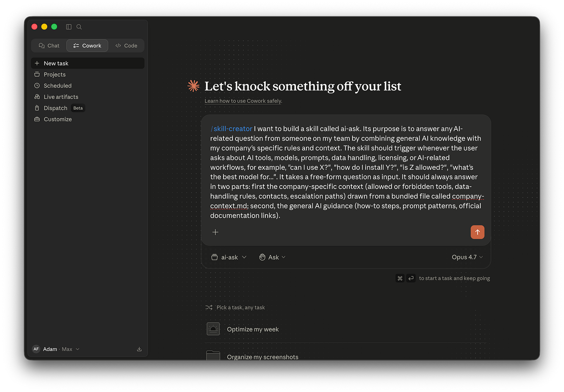Screen dimensions: 564x392
Task: Minimize the window with the yellow button
Action: (x=44, y=27)
